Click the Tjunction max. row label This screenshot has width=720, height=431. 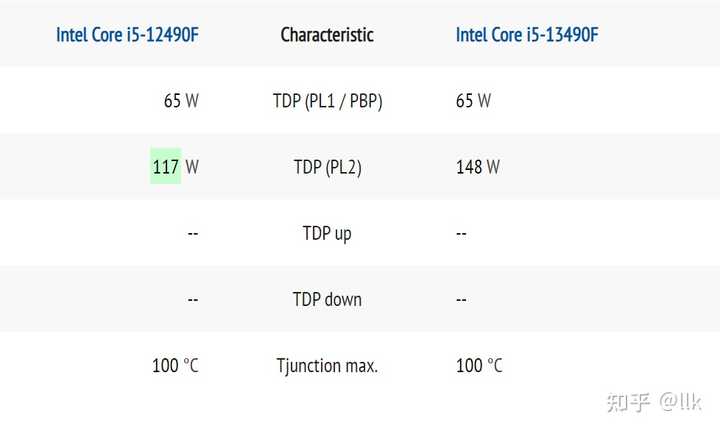tap(327, 365)
